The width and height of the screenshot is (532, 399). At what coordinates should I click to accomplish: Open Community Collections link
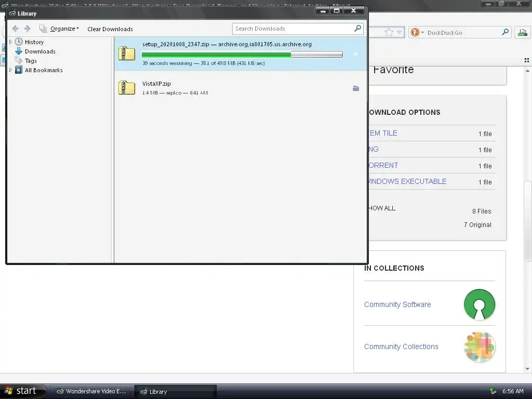401,347
